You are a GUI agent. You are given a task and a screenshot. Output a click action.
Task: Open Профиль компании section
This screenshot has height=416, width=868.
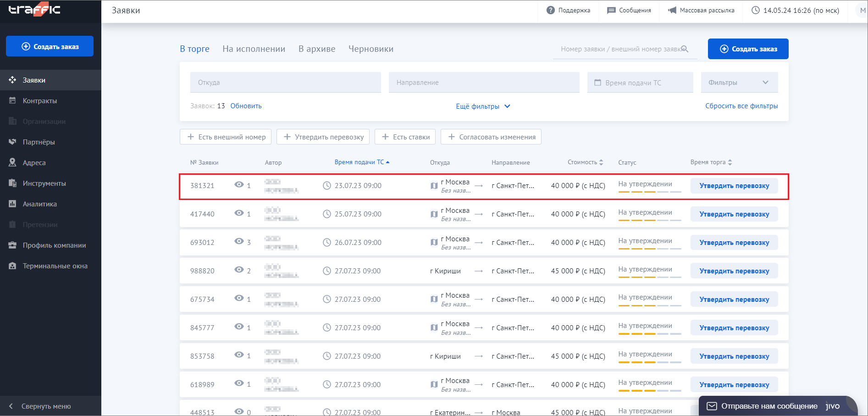click(50, 245)
